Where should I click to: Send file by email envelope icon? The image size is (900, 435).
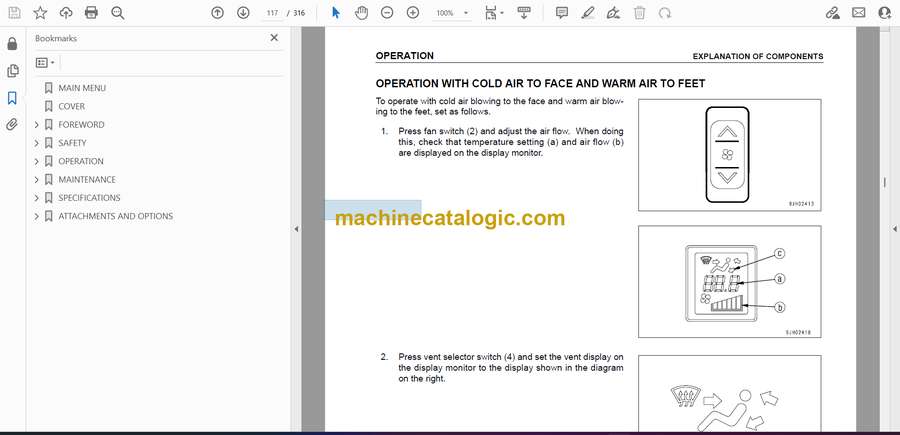859,13
